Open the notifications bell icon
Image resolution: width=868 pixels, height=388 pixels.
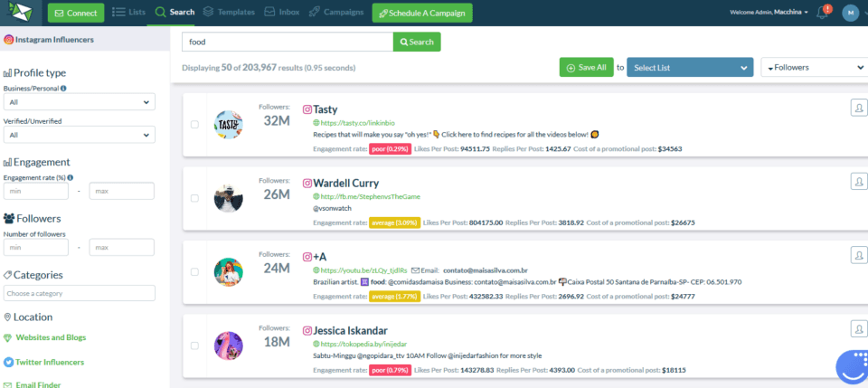tap(823, 12)
